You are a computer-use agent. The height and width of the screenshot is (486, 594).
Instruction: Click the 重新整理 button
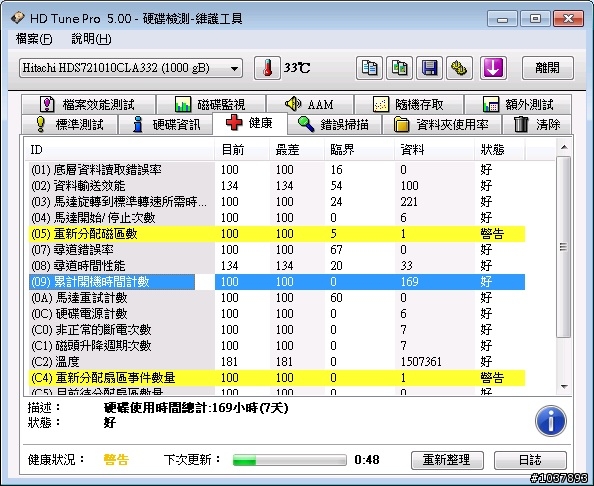point(447,460)
